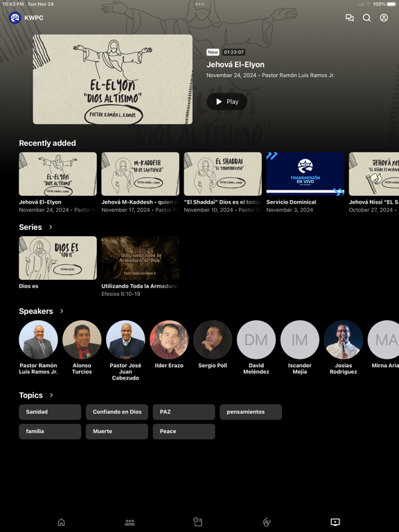Choose the Sanidad topic
This screenshot has height=532, width=399.
click(x=50, y=412)
